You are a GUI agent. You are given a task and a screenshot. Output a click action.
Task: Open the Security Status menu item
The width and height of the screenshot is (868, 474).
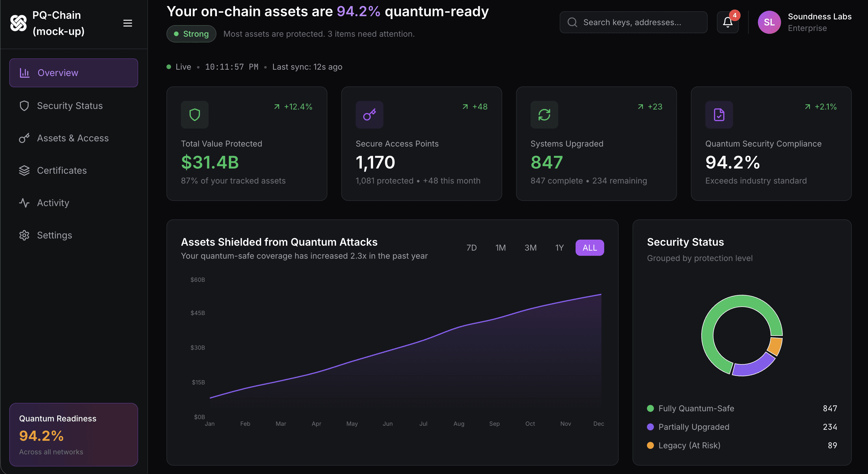click(70, 105)
